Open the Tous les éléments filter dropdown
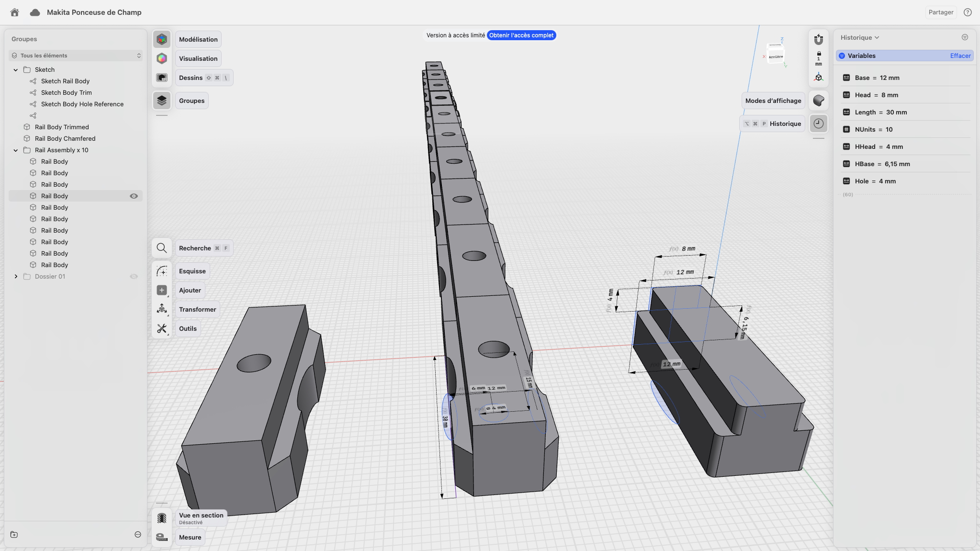 click(x=76, y=56)
